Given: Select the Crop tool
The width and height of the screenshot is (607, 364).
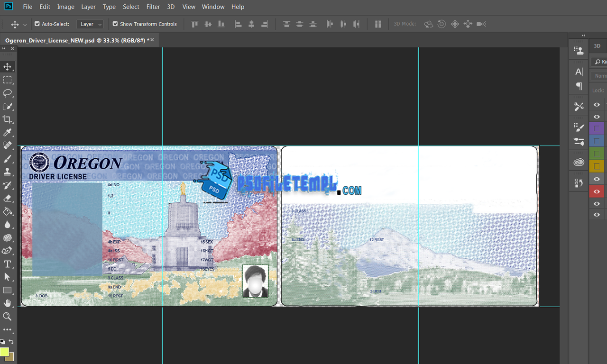Looking at the screenshot, I should pos(8,119).
